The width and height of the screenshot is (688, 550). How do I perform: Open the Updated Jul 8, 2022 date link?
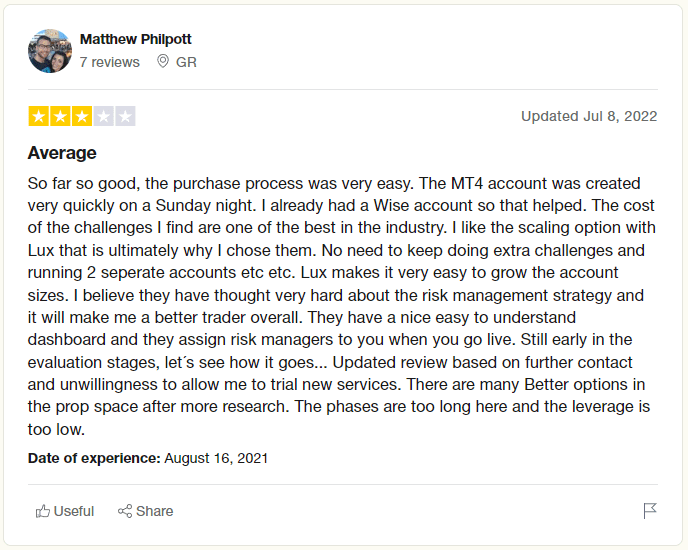click(x=589, y=116)
